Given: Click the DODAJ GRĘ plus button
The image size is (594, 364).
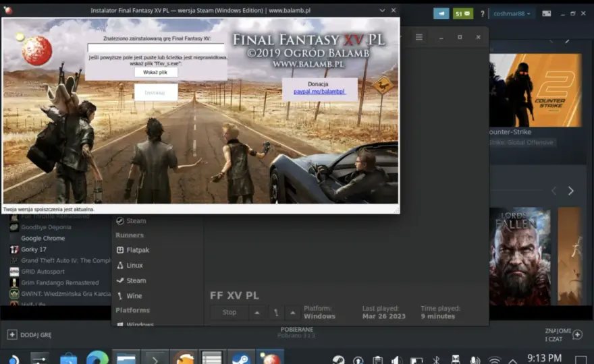Looking at the screenshot, I should [12, 335].
